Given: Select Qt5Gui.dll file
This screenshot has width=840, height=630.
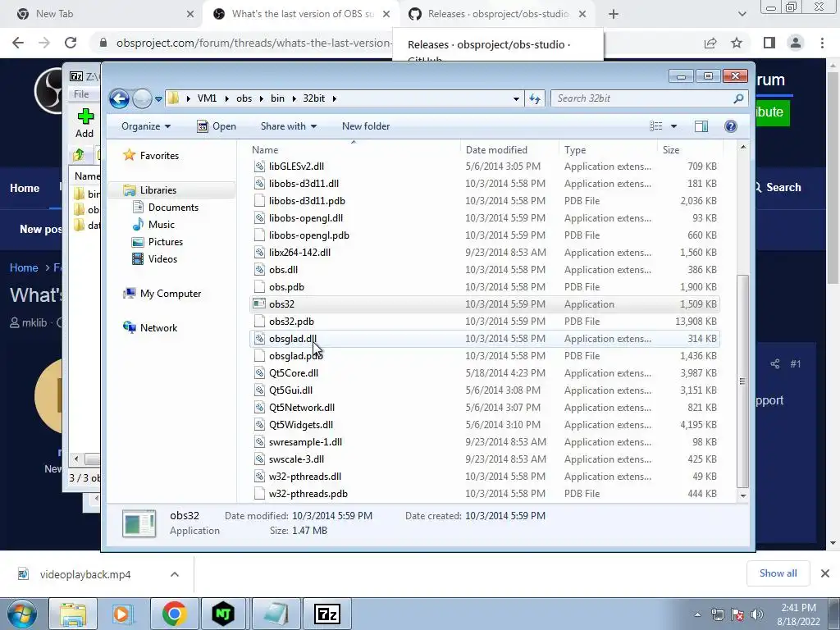Looking at the screenshot, I should click(290, 390).
